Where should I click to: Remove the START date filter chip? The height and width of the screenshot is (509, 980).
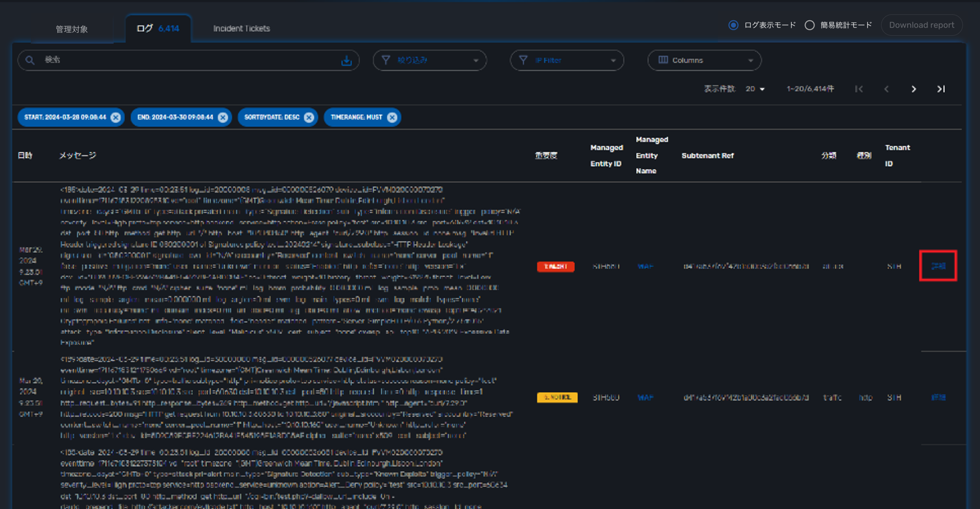116,117
